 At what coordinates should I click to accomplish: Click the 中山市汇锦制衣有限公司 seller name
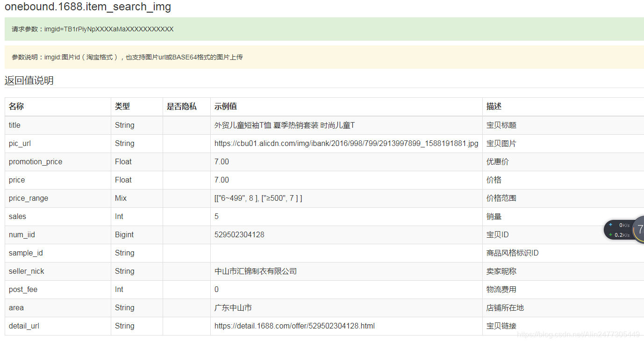[x=256, y=271]
